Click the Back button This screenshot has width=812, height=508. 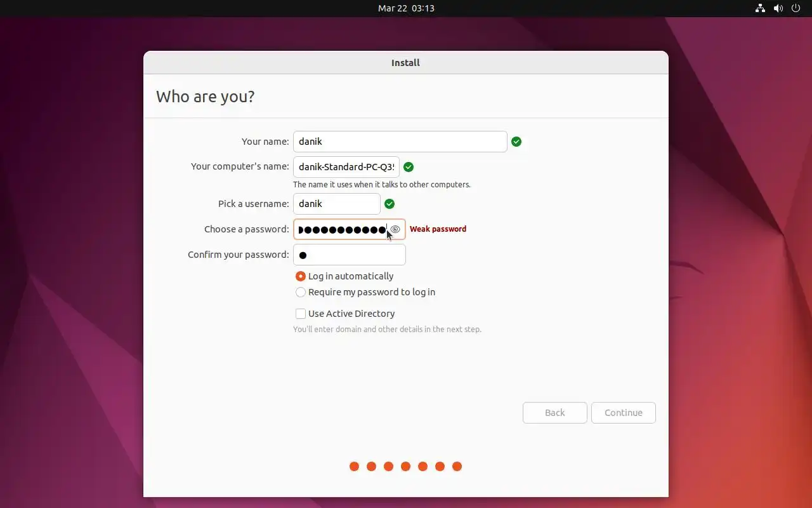[555, 413]
